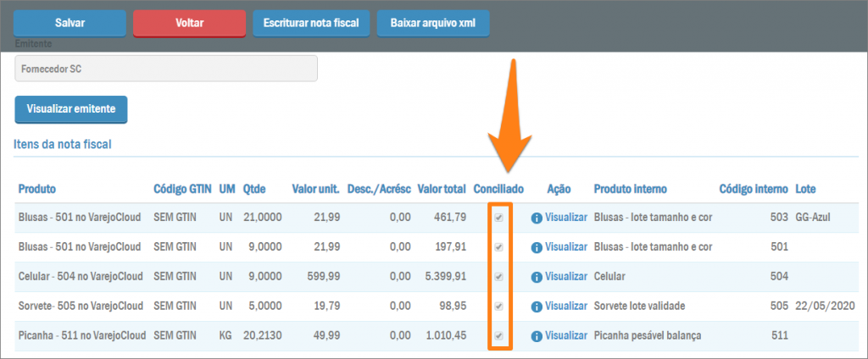Viewport: 868px width, 359px height.
Task: Click info icon in Picanha row
Action: point(536,336)
